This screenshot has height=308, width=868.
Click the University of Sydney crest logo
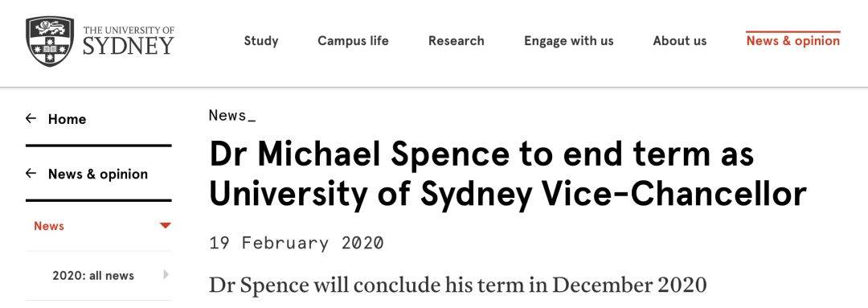50,42
